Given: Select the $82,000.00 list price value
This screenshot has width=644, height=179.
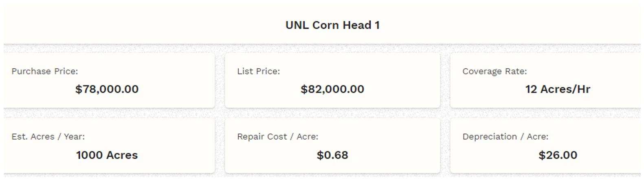Looking at the screenshot, I should click(332, 89).
